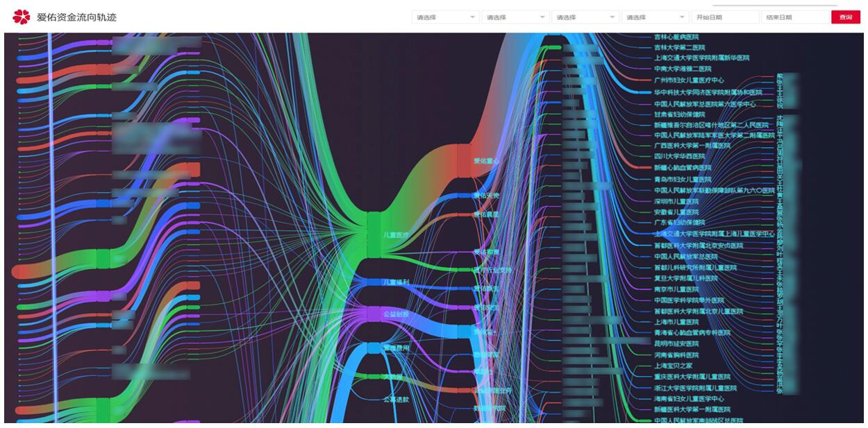Screen dimensions: 868x428
Task: Select 上海宝贝之家
Action: tap(674, 366)
